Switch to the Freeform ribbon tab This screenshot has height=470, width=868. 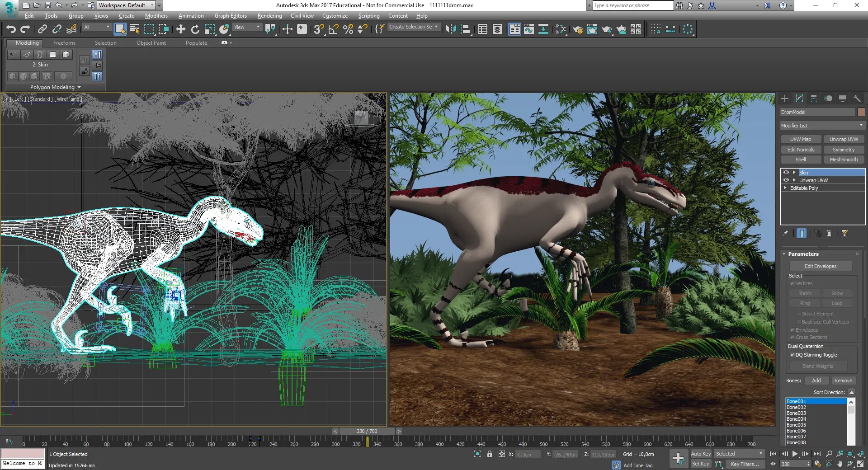[x=64, y=43]
